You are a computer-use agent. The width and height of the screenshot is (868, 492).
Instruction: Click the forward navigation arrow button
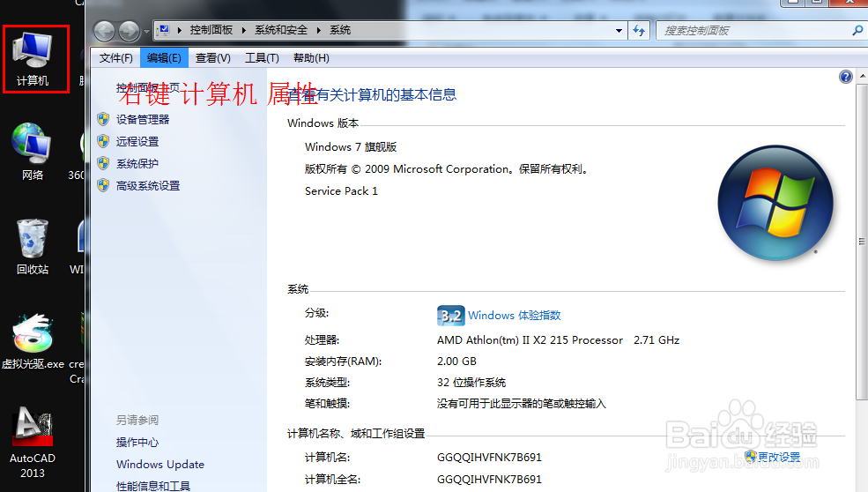(129, 31)
